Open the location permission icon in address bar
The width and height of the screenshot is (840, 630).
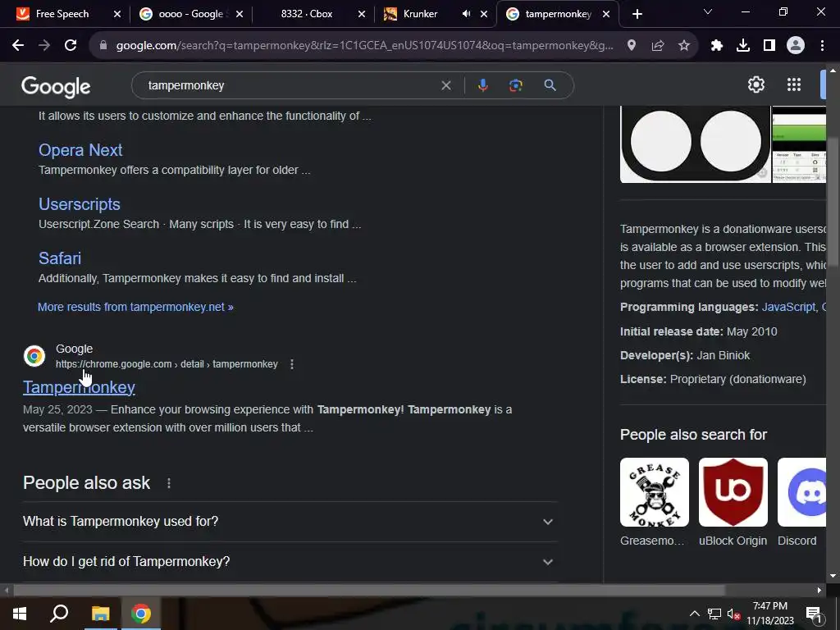pos(632,46)
